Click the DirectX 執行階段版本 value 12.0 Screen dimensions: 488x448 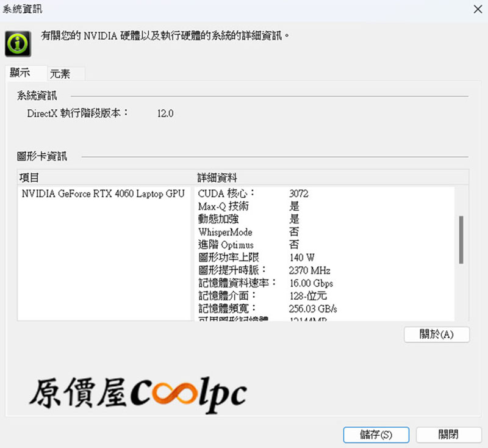click(165, 114)
